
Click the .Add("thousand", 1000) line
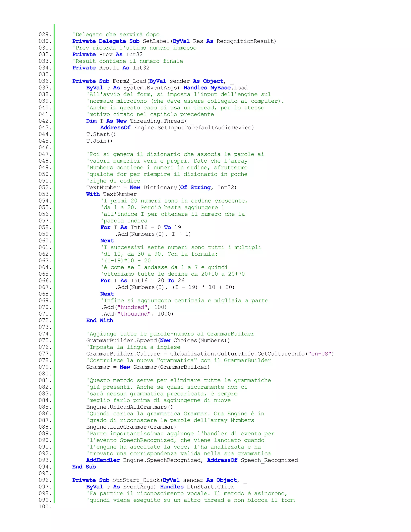(x=137, y=314)
